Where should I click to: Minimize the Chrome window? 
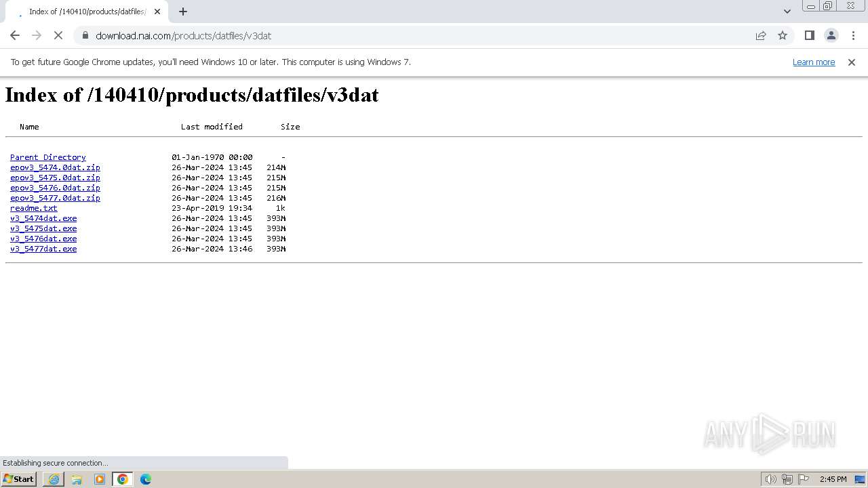810,6
